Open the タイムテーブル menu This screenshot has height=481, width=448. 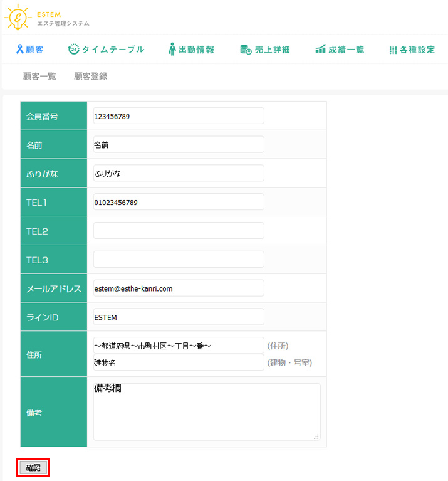click(x=113, y=50)
